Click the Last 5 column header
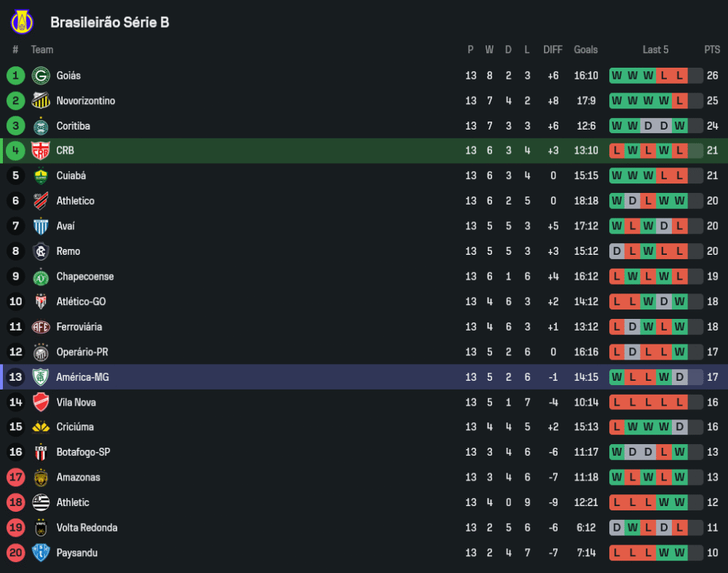The height and width of the screenshot is (573, 728). coord(655,50)
